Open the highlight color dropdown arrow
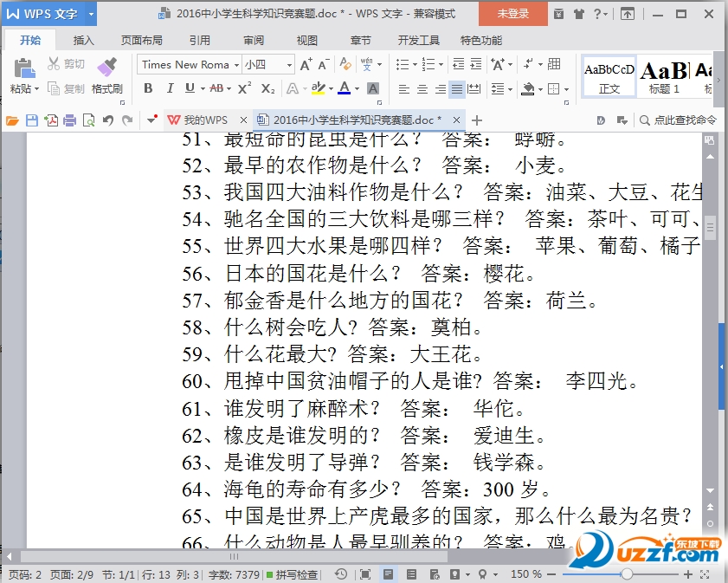 click(331, 88)
